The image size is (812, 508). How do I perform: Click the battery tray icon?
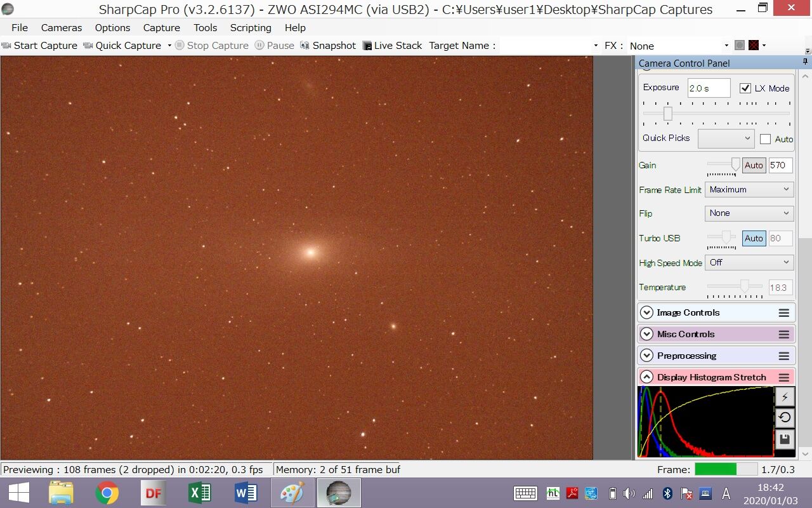(x=612, y=493)
